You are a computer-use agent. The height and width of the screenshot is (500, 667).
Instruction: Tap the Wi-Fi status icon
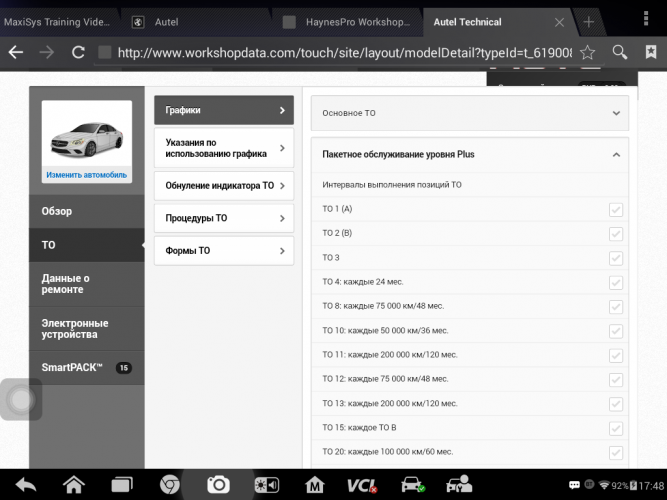coord(604,485)
